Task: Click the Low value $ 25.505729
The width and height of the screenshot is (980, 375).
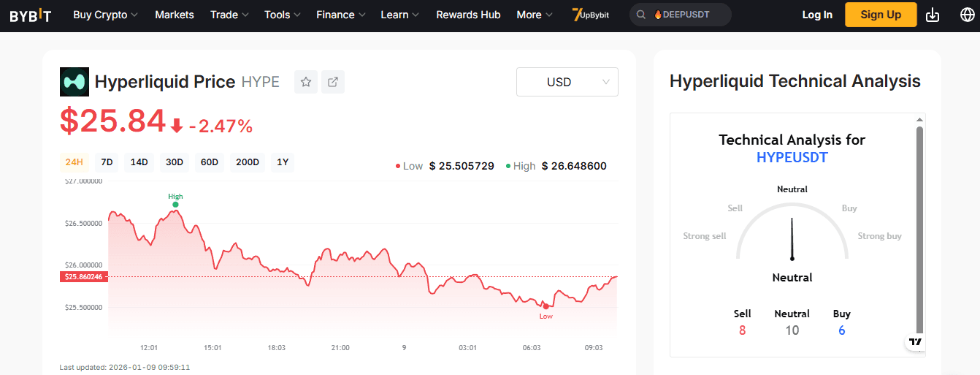Action: click(462, 166)
